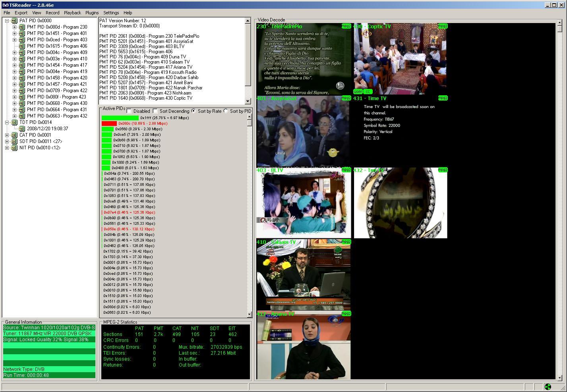Expand the Program 432 PMT node
This screenshot has height=392, width=567.
(14, 116)
